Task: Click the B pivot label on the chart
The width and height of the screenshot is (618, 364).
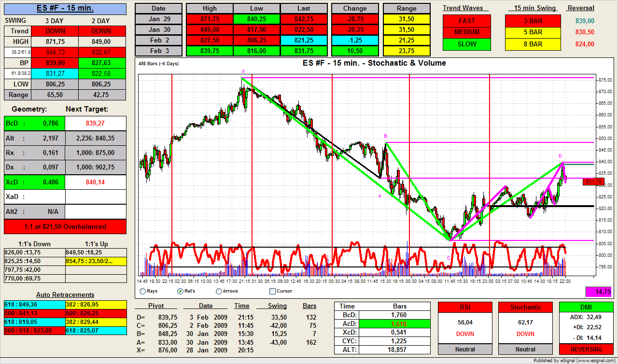Action: point(385,136)
